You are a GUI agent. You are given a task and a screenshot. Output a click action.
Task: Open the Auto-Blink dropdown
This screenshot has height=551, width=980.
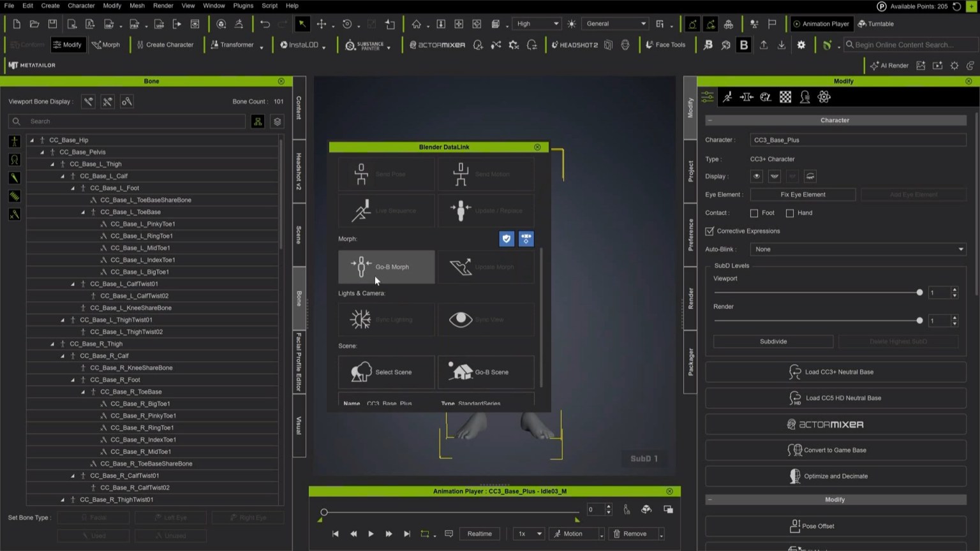coord(858,249)
